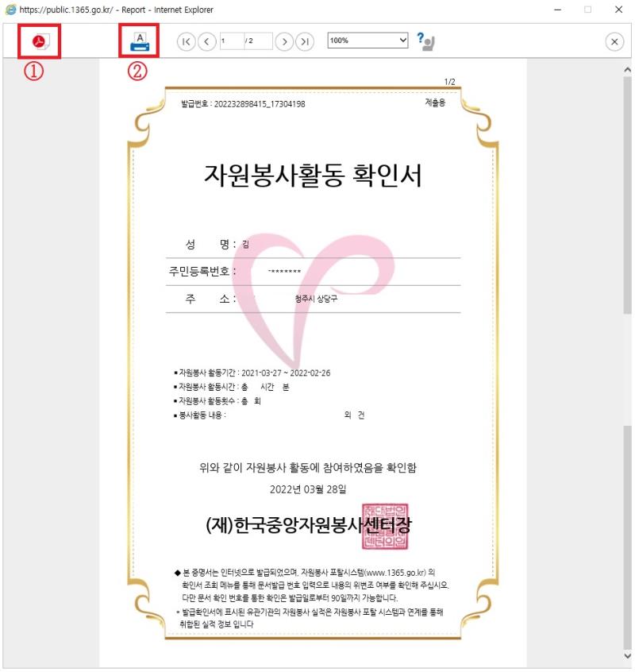Go to the first page
The height and width of the screenshot is (672, 635).
[x=187, y=41]
